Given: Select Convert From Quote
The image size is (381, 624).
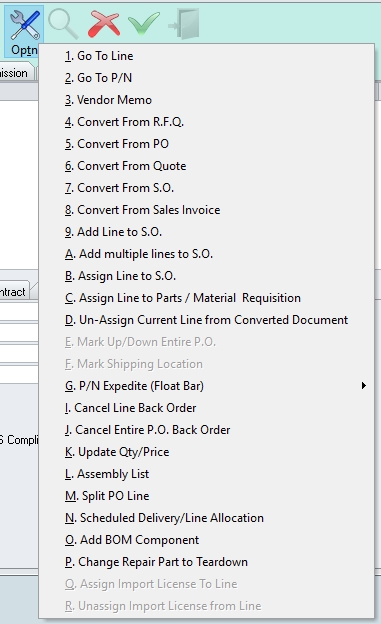Looking at the screenshot, I should [x=206, y=166].
